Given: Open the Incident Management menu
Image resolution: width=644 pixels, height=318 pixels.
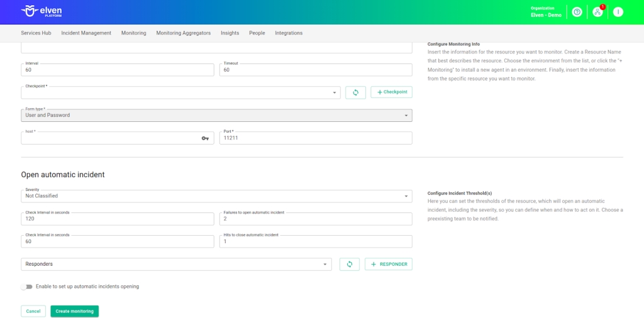Looking at the screenshot, I should tap(86, 33).
